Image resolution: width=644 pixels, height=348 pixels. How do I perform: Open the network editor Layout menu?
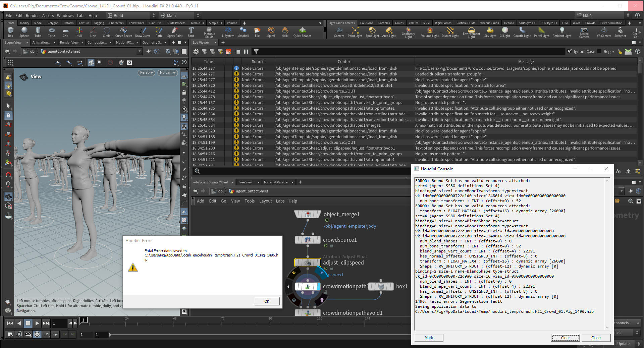click(265, 201)
